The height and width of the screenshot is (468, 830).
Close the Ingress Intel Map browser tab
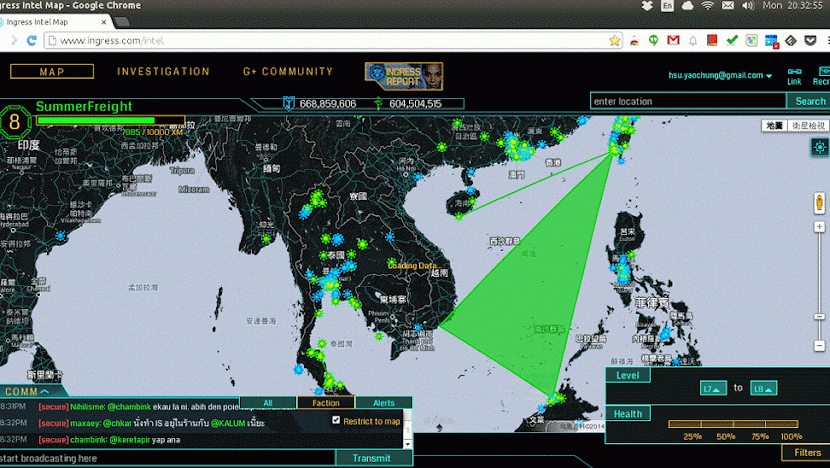(x=104, y=22)
